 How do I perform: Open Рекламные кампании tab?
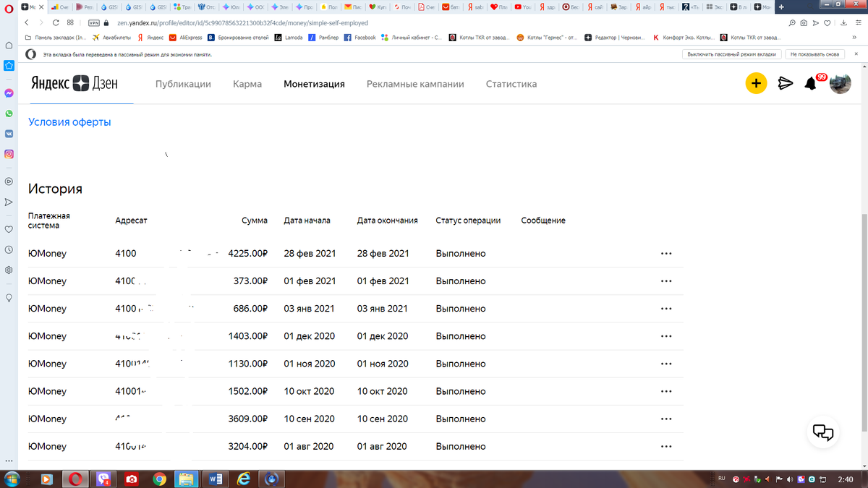point(415,84)
